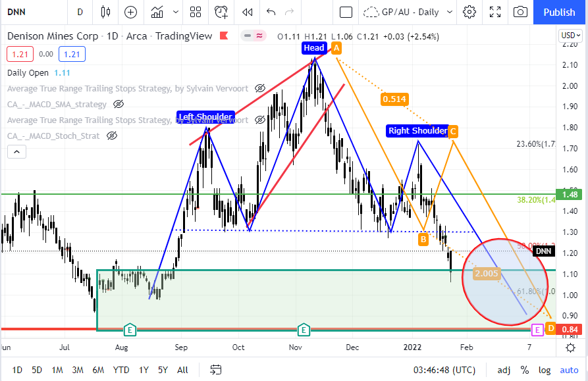Click the green earnings E marker near November
This screenshot has height=381, width=588.
[x=304, y=330]
